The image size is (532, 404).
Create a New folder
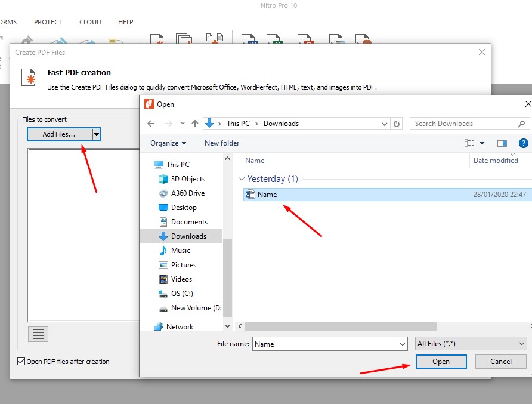pos(221,143)
